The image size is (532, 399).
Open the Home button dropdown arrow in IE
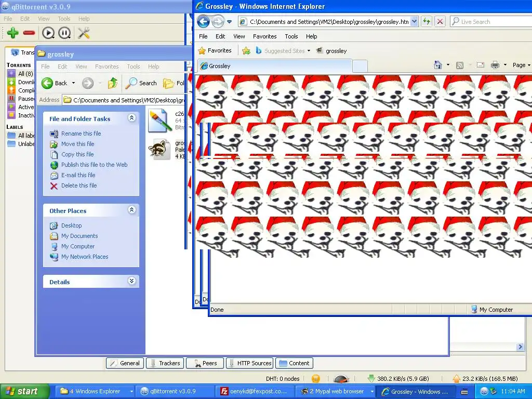(448, 65)
